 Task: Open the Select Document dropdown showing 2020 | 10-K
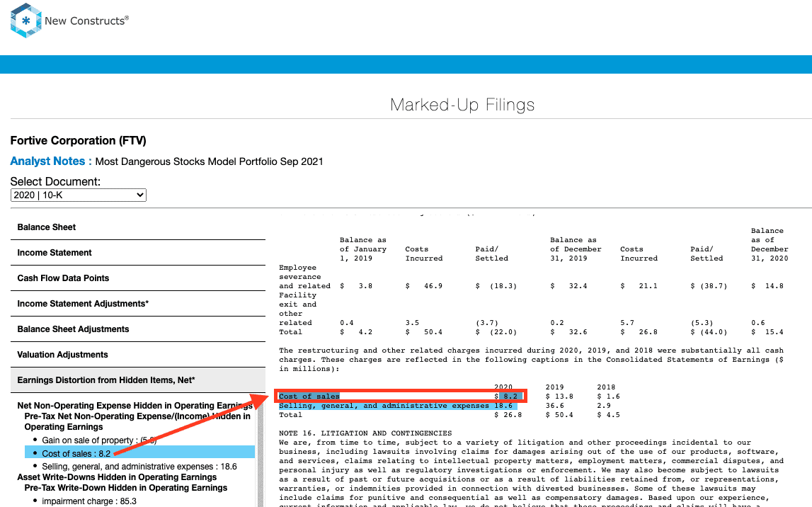click(x=78, y=195)
